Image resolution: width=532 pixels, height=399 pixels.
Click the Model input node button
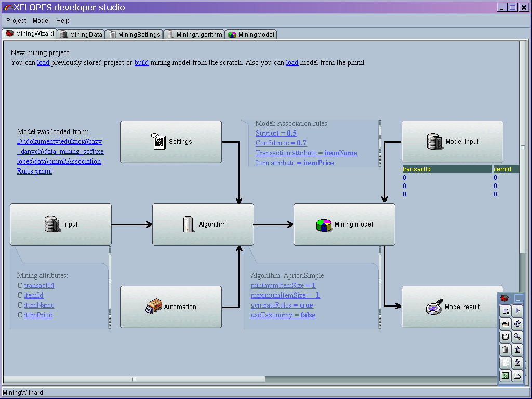point(453,142)
